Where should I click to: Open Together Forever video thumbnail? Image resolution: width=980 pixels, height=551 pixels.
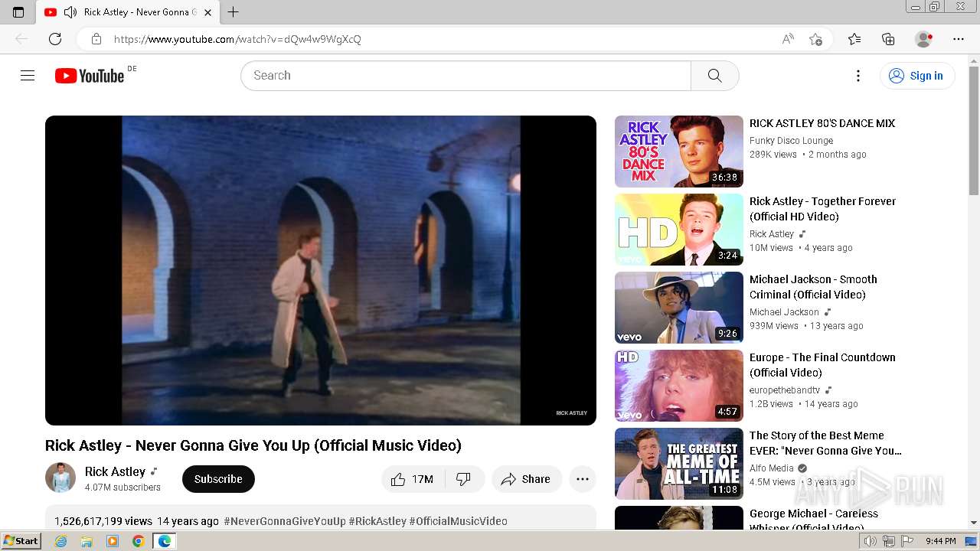pyautogui.click(x=679, y=230)
